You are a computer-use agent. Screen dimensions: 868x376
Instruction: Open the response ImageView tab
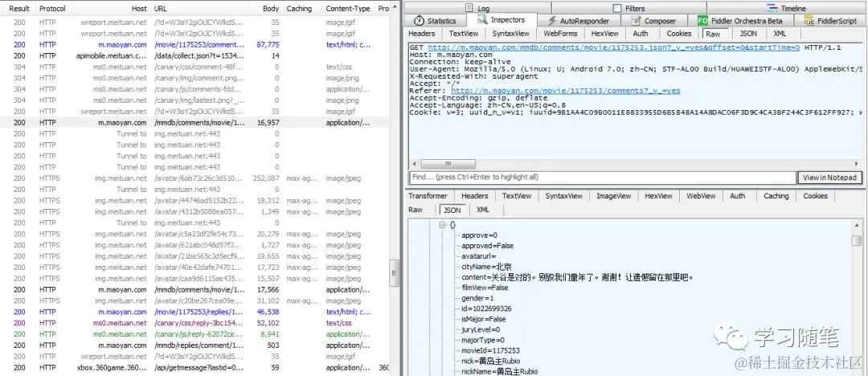(x=613, y=195)
